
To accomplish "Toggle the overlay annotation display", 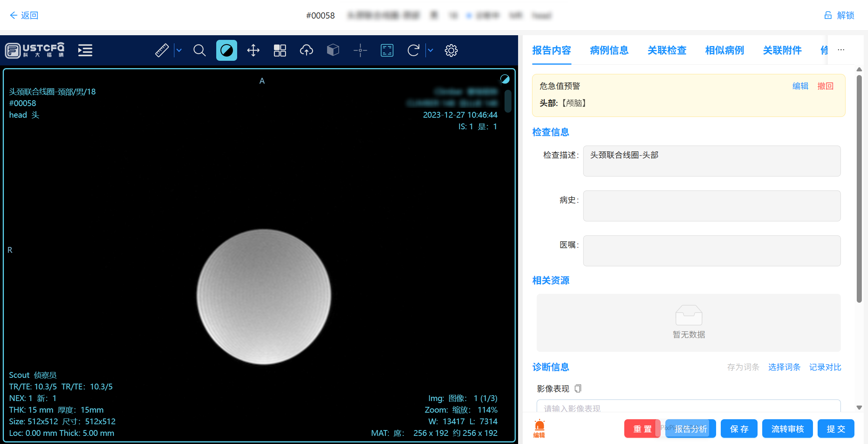I will click(387, 50).
